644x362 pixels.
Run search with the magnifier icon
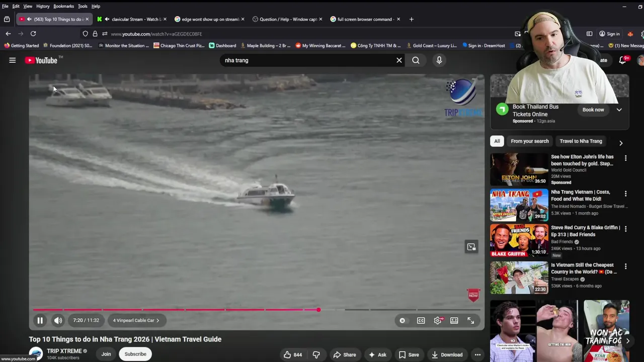[x=416, y=60]
